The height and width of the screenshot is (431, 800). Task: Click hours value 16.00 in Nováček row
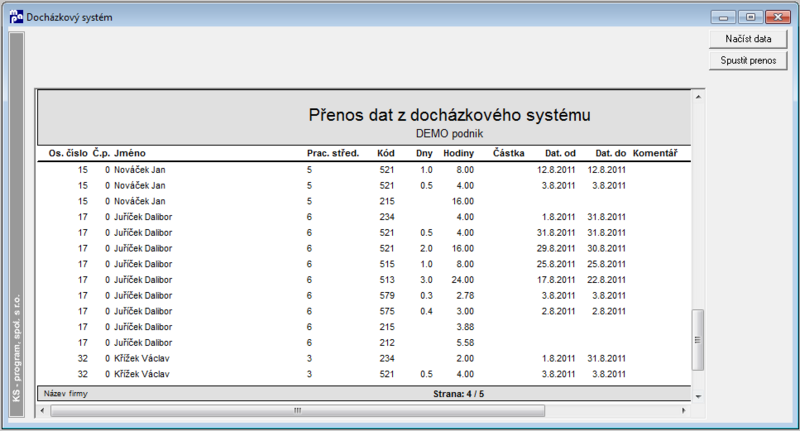tap(462, 201)
